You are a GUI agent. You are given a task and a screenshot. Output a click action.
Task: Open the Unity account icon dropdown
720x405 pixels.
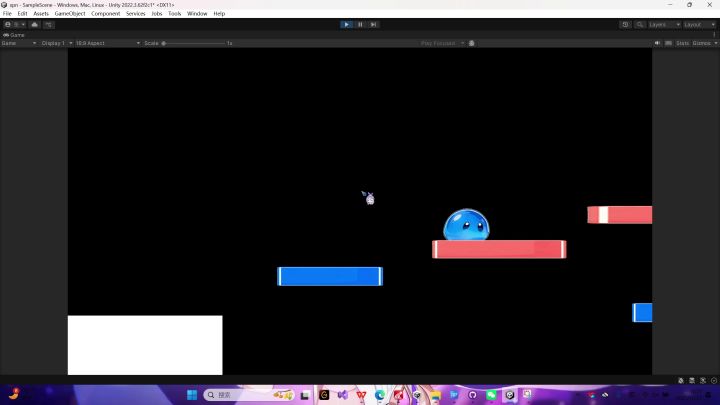(14, 24)
